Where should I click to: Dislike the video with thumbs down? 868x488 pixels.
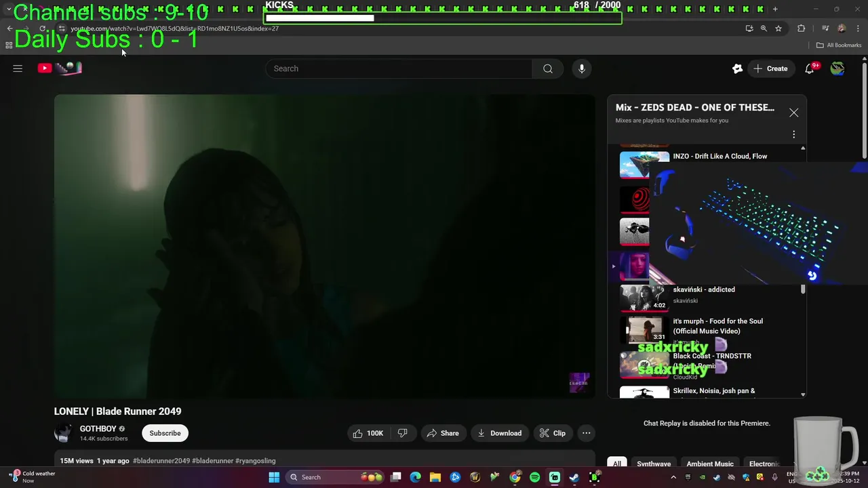pyautogui.click(x=403, y=433)
